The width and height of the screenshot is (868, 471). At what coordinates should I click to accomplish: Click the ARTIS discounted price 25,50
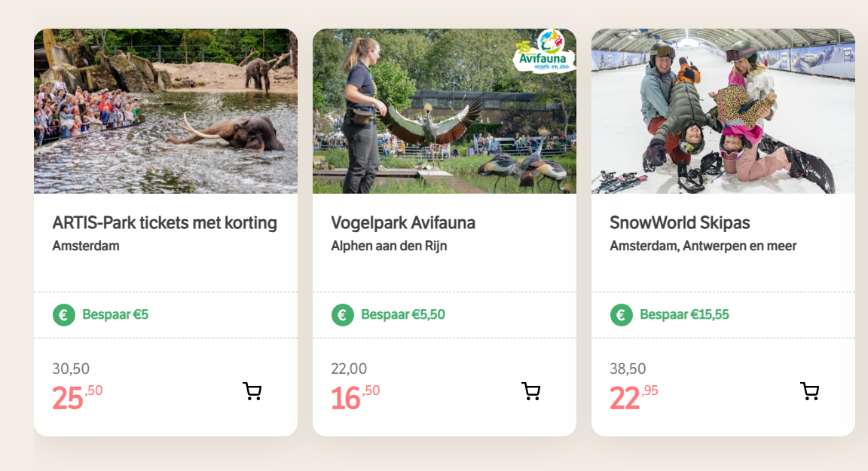coord(77,397)
